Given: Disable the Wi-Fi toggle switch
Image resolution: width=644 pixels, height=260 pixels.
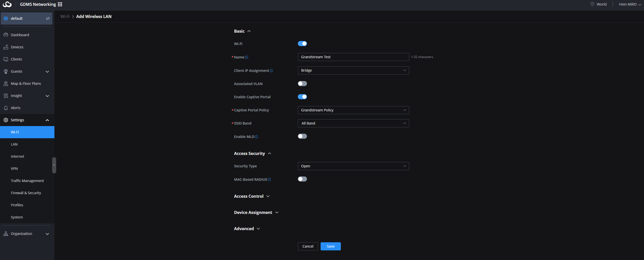Looking at the screenshot, I should point(302,44).
